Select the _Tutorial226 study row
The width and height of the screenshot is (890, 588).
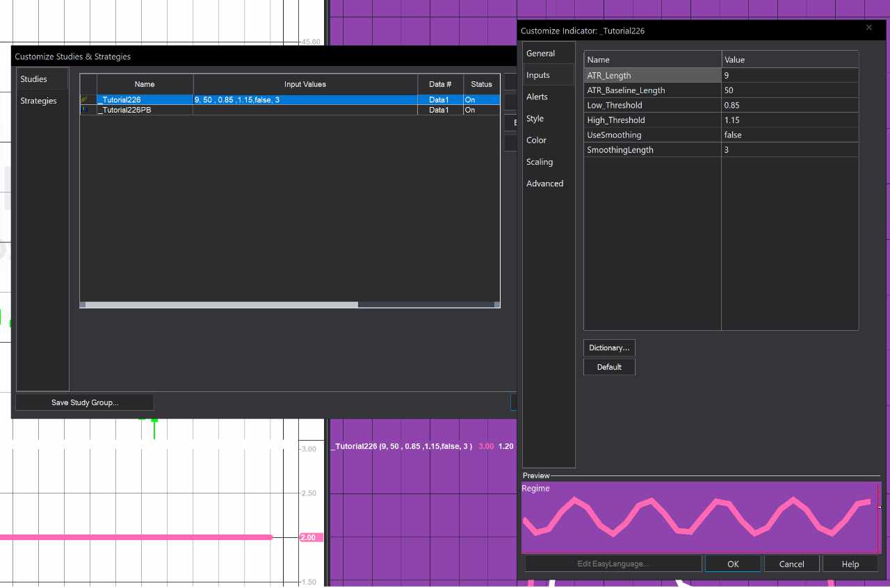point(290,100)
